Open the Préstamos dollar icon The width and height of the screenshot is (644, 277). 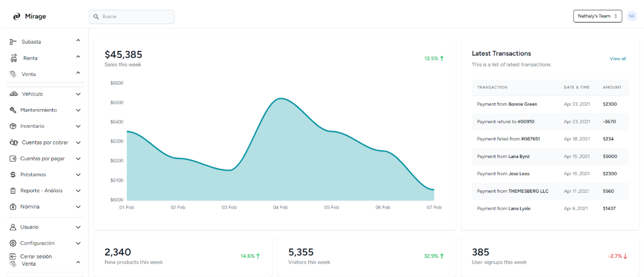point(13,175)
